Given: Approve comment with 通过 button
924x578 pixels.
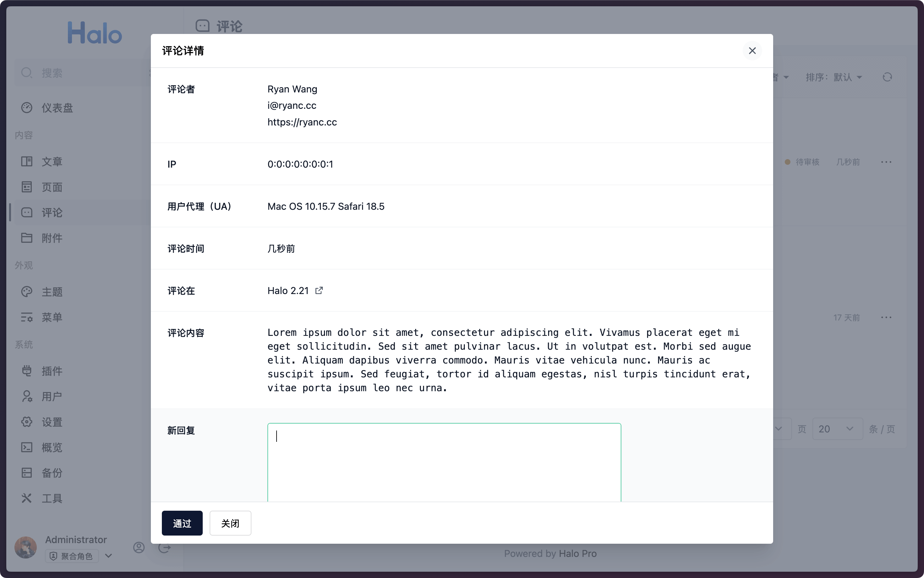Looking at the screenshot, I should click(x=182, y=523).
